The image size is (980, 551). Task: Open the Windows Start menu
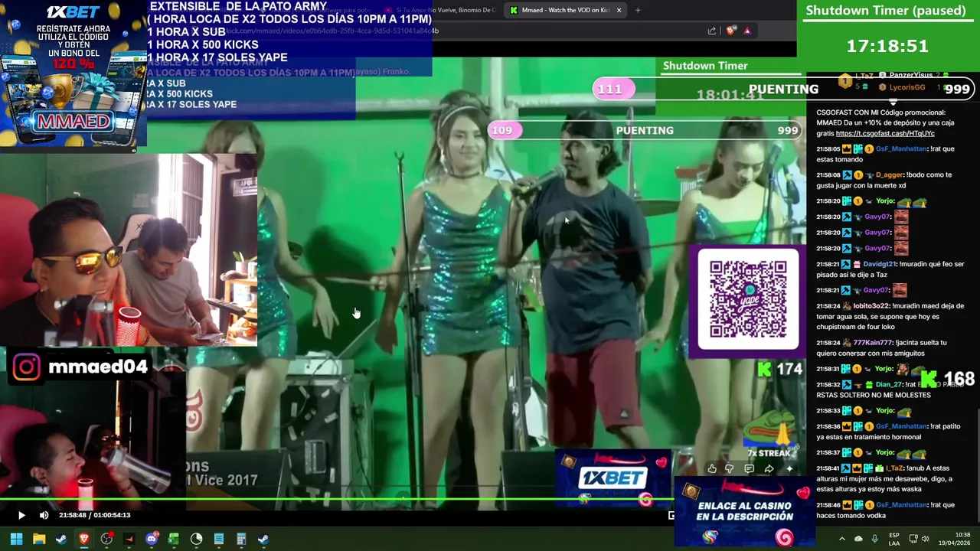point(16,539)
